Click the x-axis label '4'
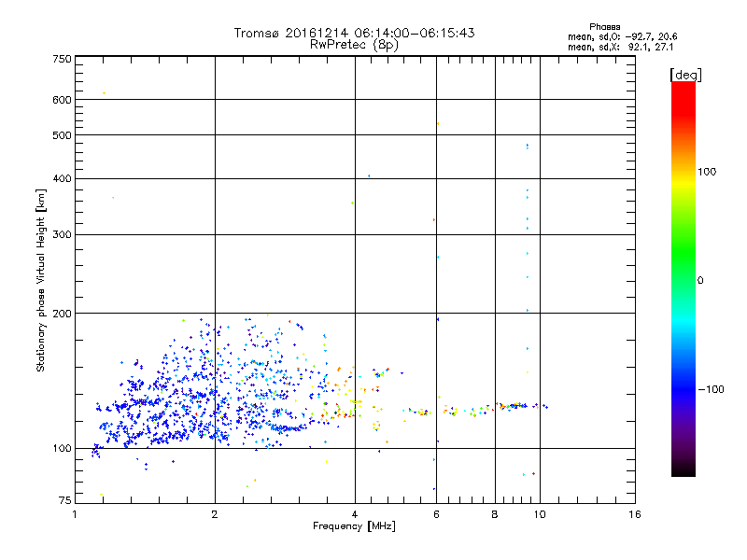Viewport: 747px width, 560px height. coord(355,514)
